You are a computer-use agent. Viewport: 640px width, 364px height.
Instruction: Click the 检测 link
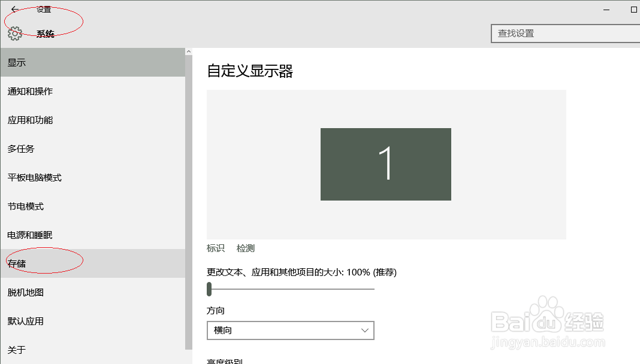pyautogui.click(x=246, y=248)
